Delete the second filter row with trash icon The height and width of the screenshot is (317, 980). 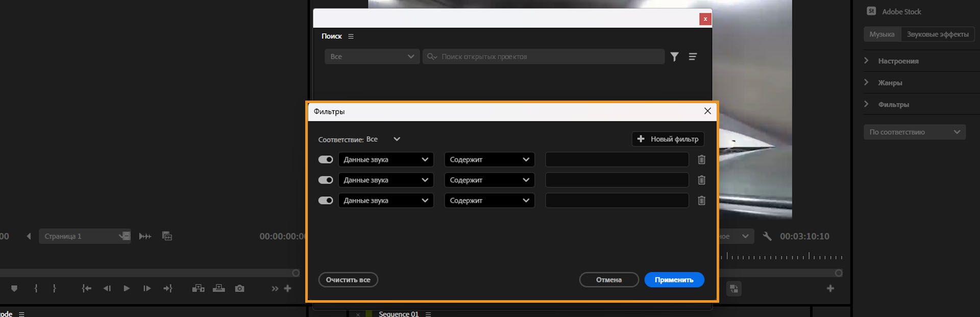pyautogui.click(x=702, y=180)
